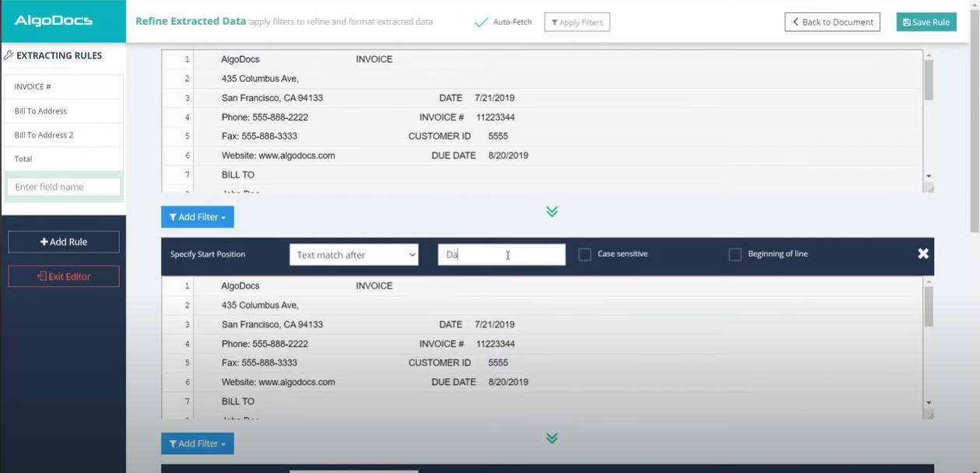Image resolution: width=980 pixels, height=473 pixels.
Task: Click the text match input containing Da
Action: tap(501, 254)
